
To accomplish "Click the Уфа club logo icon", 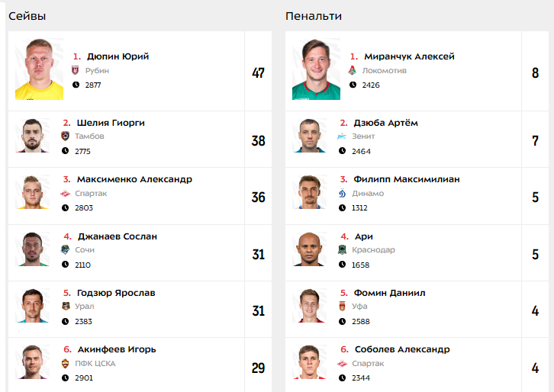I will (342, 306).
